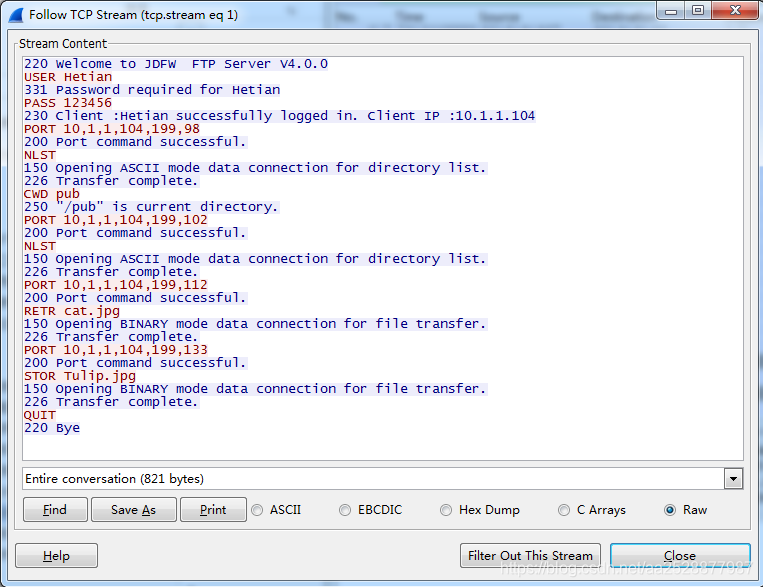Click the 'PORT 10,1,1,104,199,133' line
The image size is (763, 587).
pyautogui.click(x=116, y=350)
